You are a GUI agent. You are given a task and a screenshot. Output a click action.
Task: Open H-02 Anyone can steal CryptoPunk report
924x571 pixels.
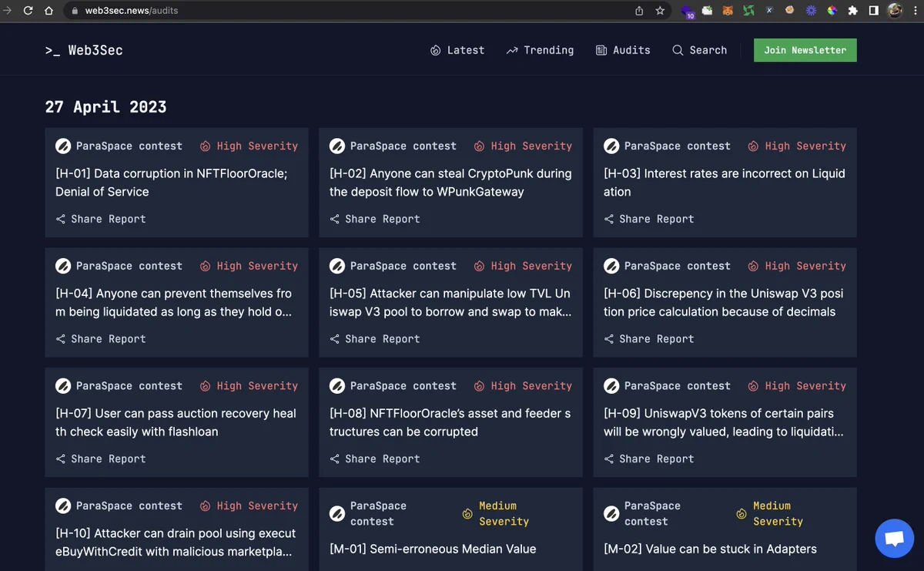coord(450,183)
